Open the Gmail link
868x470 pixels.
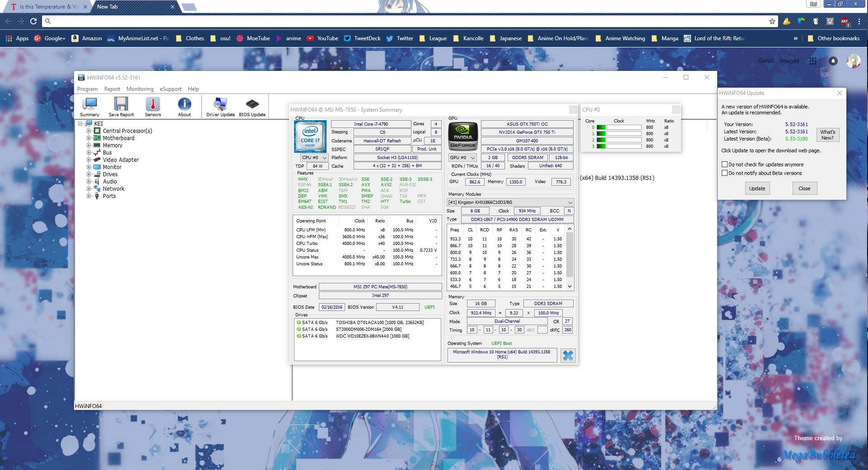pyautogui.click(x=765, y=61)
